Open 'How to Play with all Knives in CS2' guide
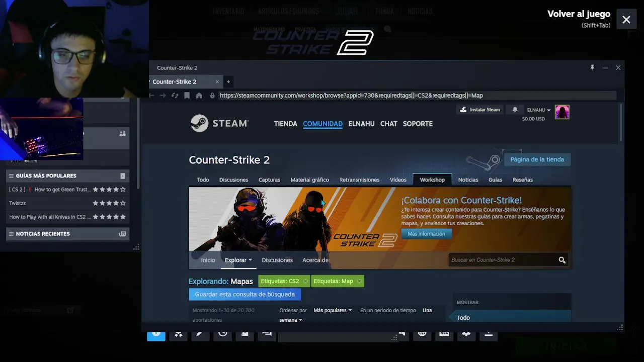The height and width of the screenshot is (362, 644). (50, 217)
